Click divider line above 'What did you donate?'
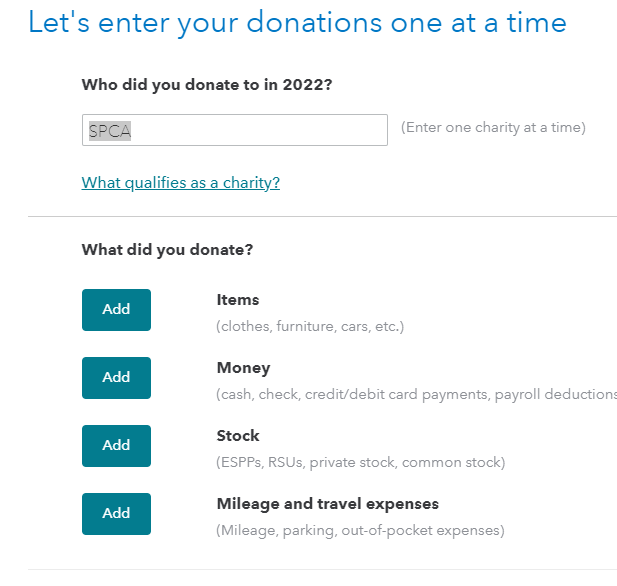 click(322, 216)
